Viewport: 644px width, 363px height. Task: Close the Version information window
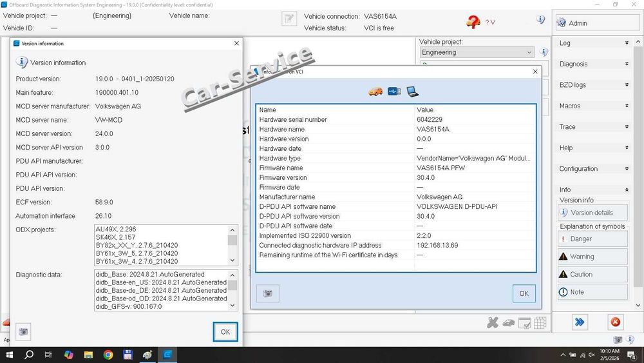tap(236, 43)
